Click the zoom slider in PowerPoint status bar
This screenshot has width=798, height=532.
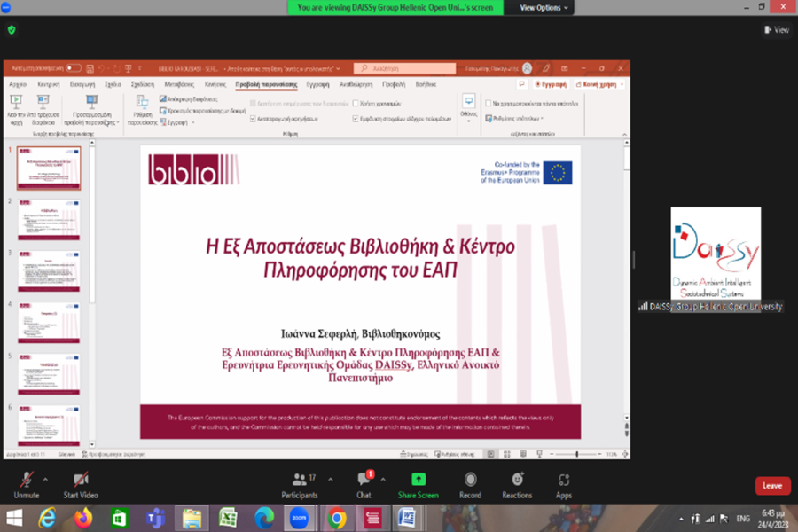(x=576, y=454)
